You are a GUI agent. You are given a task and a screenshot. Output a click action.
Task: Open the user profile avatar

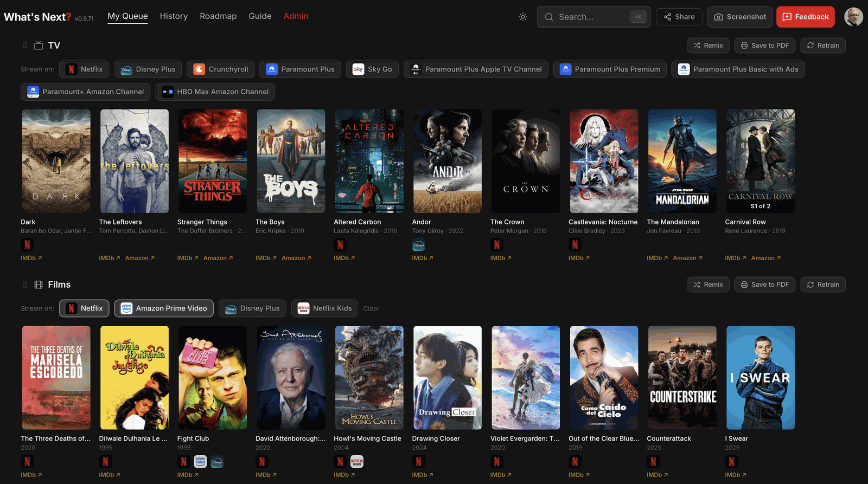pos(853,17)
